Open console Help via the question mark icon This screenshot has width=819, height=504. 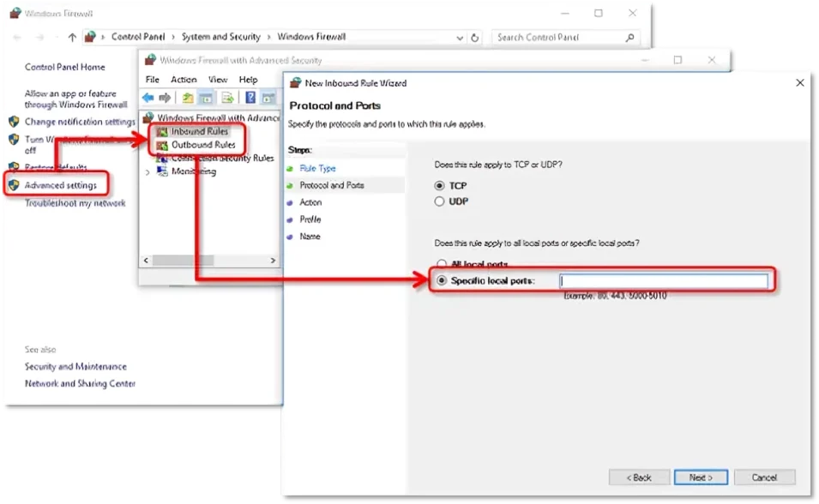[x=250, y=97]
